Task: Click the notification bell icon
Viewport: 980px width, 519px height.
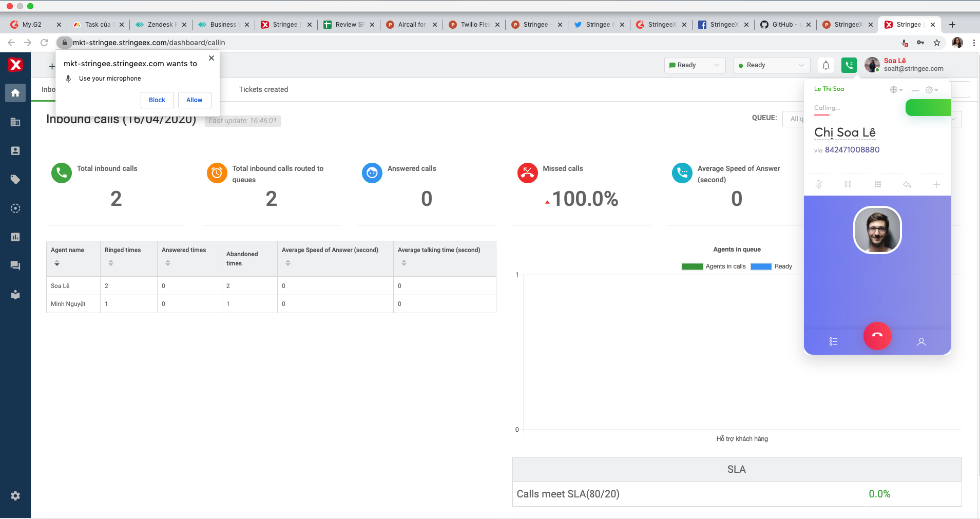Action: [826, 65]
